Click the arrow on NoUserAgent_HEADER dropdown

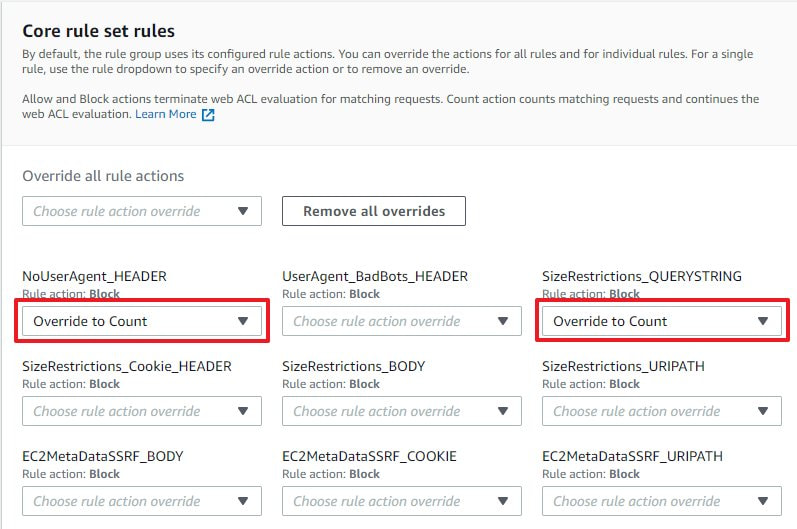[x=242, y=321]
